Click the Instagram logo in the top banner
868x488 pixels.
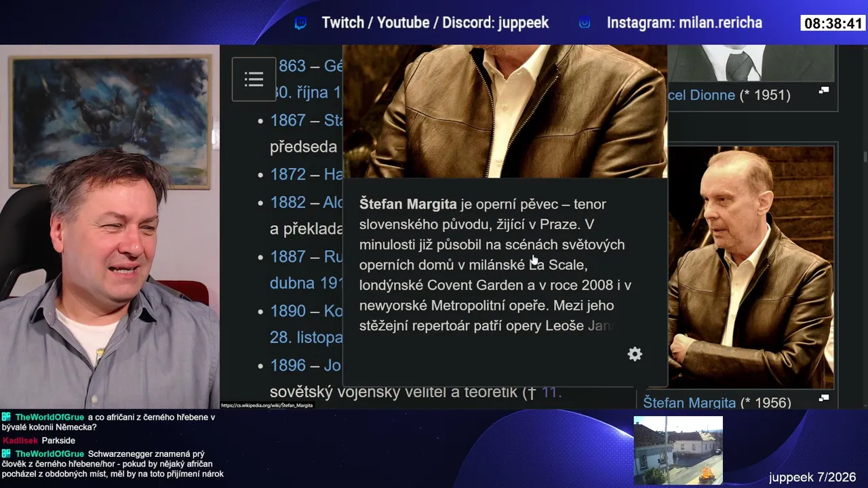(585, 23)
